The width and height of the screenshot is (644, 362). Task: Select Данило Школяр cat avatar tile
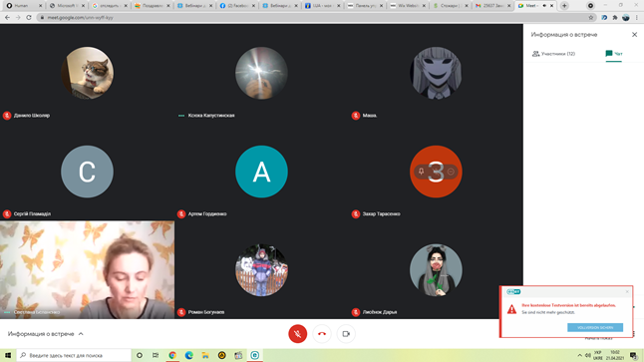pos(87,73)
